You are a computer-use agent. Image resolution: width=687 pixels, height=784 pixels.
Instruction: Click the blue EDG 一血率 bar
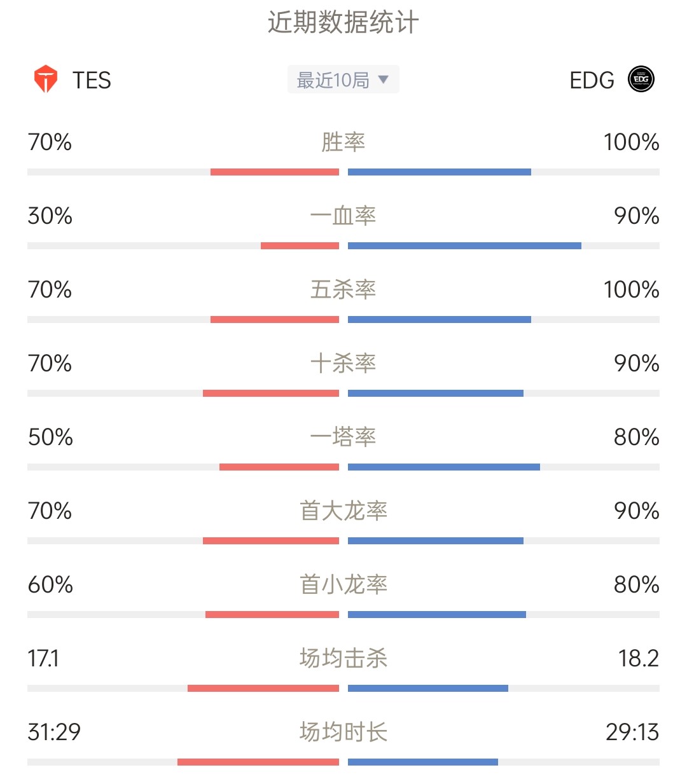tap(464, 246)
